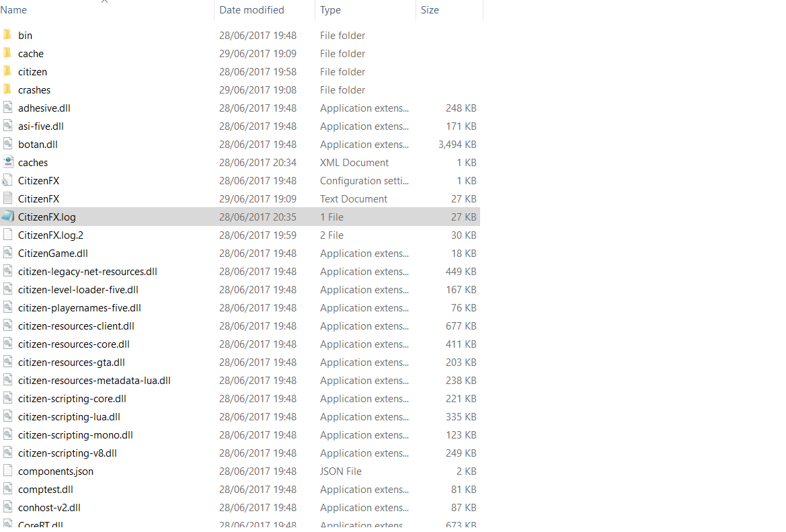Click the citizen-resources-client.dll file icon
The height and width of the screenshot is (532, 786).
[7, 325]
